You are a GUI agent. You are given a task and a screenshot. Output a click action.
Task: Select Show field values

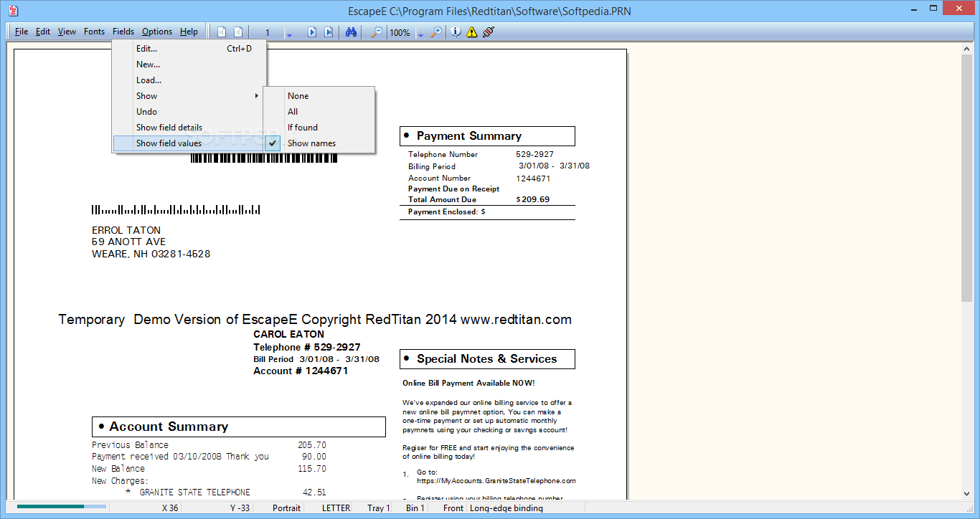(x=189, y=143)
